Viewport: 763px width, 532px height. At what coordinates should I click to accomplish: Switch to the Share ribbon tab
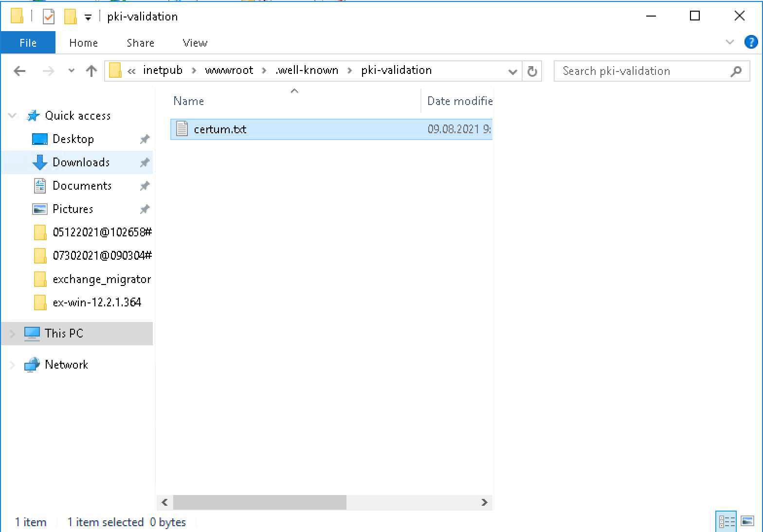click(141, 43)
